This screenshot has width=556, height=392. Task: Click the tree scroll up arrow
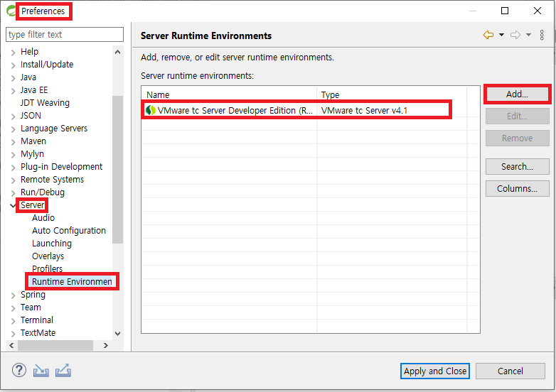(118, 52)
